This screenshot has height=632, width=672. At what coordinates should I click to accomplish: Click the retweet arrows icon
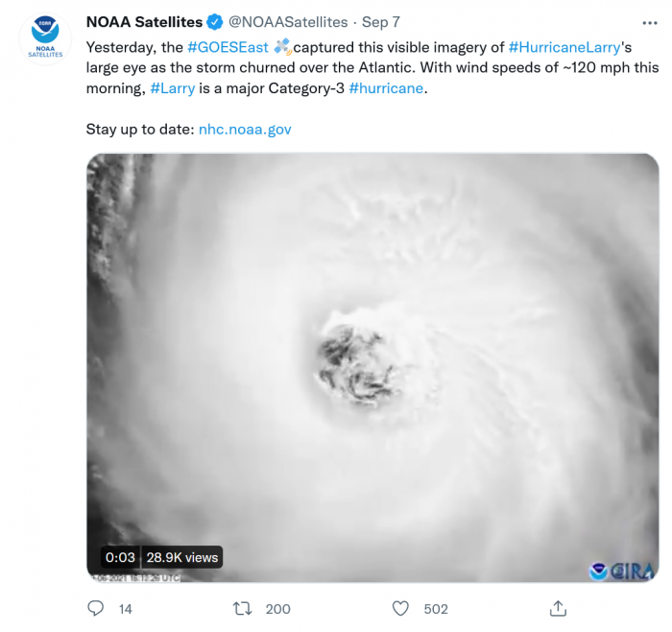(242, 608)
